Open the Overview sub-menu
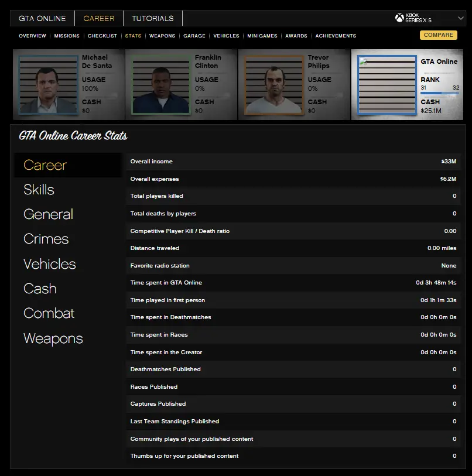The height and width of the screenshot is (476, 472). tap(32, 36)
